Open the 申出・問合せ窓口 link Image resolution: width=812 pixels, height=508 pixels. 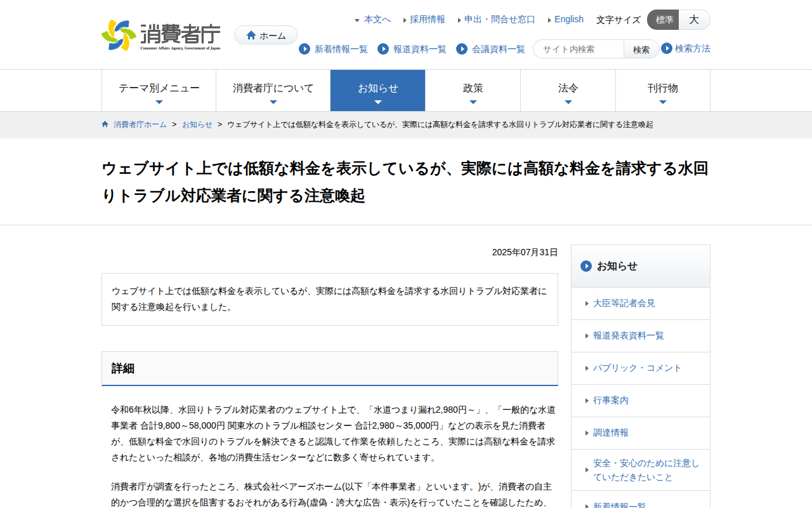pos(500,20)
